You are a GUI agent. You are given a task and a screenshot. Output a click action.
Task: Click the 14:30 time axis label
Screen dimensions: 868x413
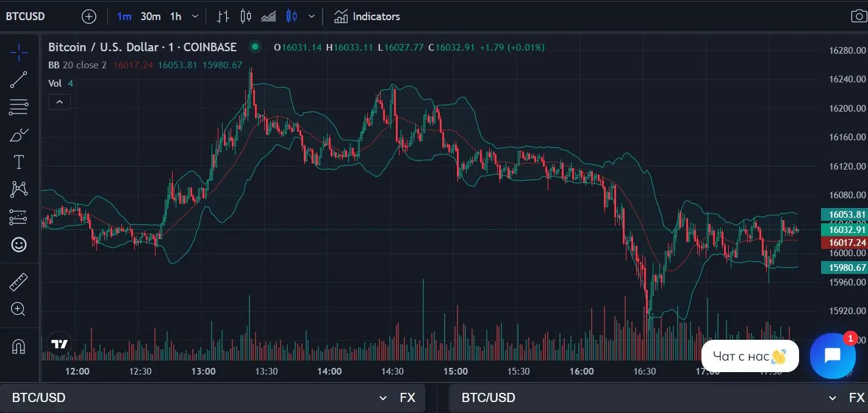click(392, 371)
